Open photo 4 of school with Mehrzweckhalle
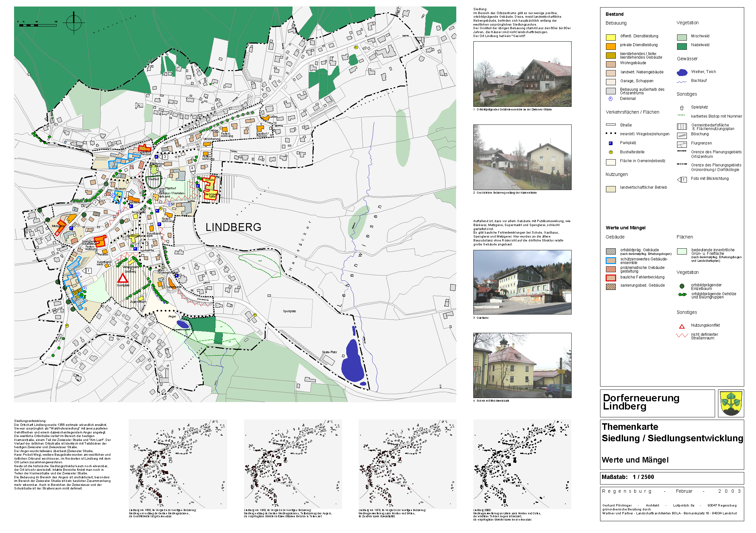Viewport: 756px width, 533px height. click(x=522, y=365)
